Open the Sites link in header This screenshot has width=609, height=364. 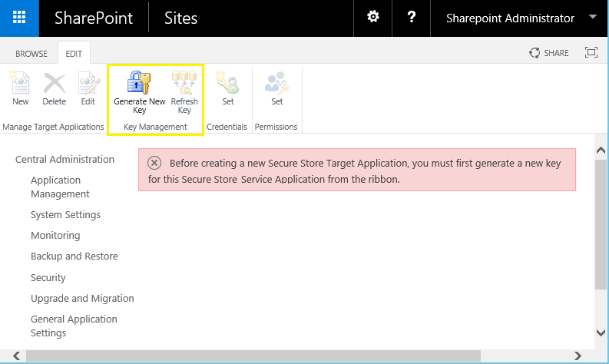[180, 18]
